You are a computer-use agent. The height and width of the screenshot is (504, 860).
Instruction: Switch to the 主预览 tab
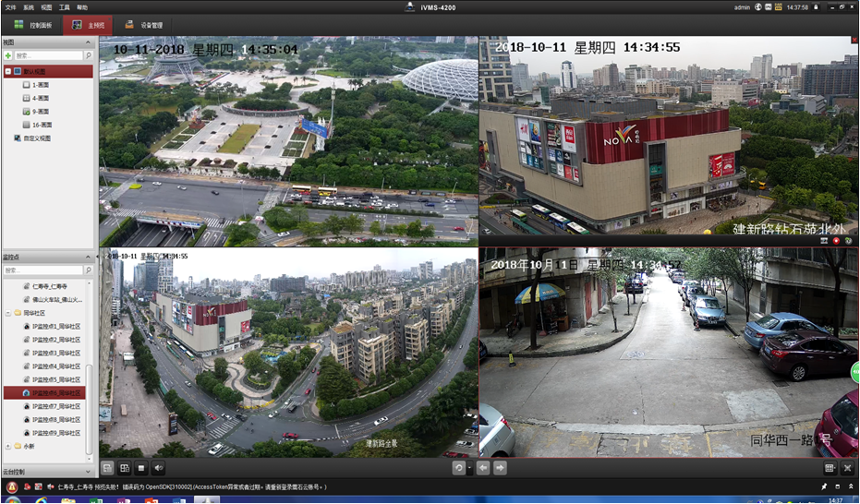pos(88,25)
